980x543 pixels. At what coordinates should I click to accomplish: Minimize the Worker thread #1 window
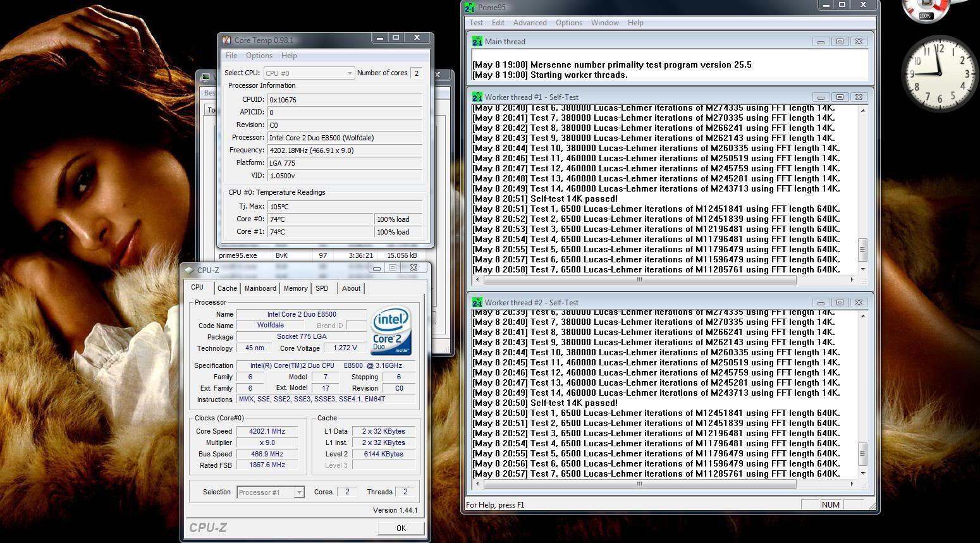pyautogui.click(x=821, y=97)
